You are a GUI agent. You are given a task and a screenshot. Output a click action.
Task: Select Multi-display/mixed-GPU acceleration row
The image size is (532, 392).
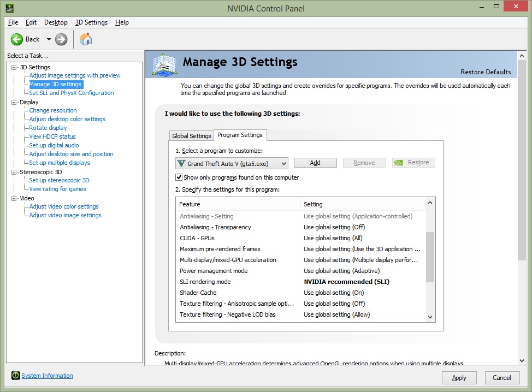300,260
